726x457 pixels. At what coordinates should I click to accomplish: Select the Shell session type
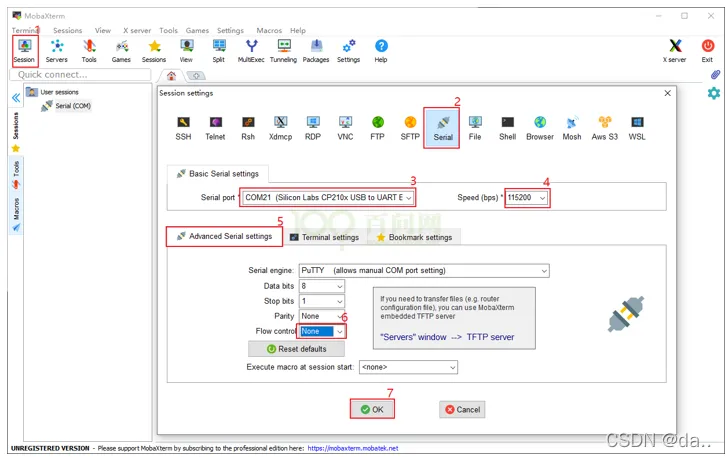click(508, 128)
